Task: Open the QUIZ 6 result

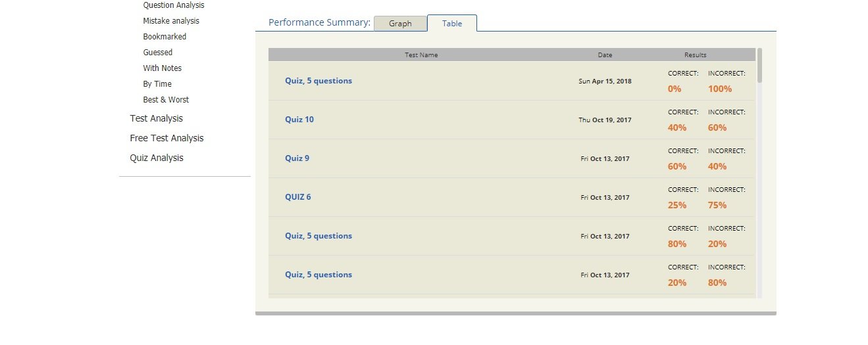Action: click(298, 197)
